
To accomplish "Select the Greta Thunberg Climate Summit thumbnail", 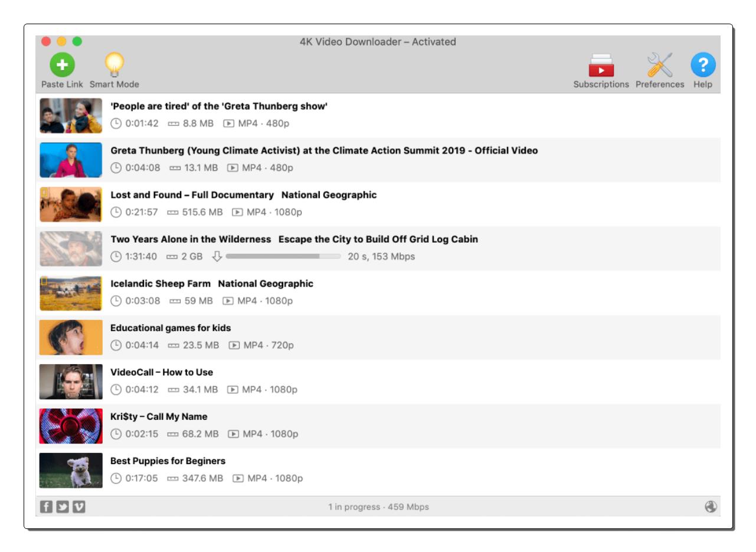I will pyautogui.click(x=71, y=160).
